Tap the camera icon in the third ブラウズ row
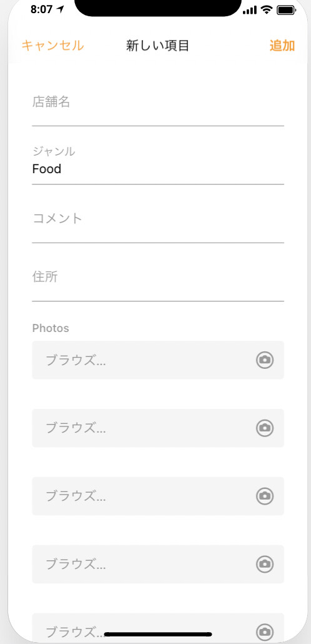The image size is (311, 644). [265, 496]
